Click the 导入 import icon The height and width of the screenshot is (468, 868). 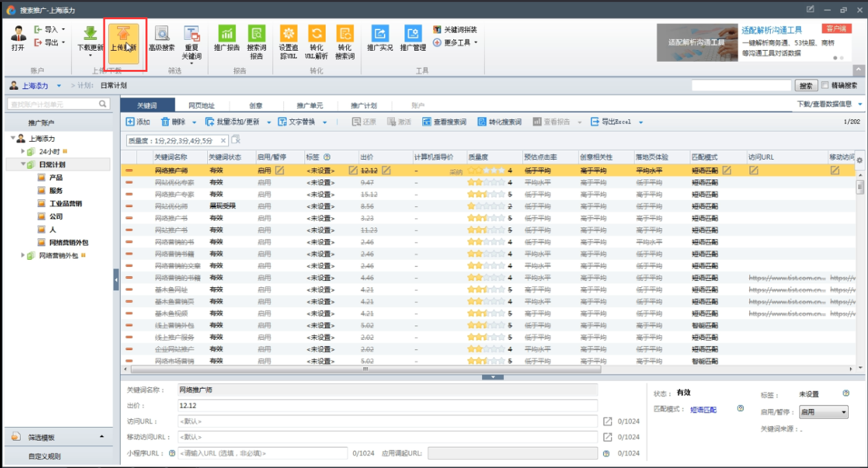[x=38, y=29]
